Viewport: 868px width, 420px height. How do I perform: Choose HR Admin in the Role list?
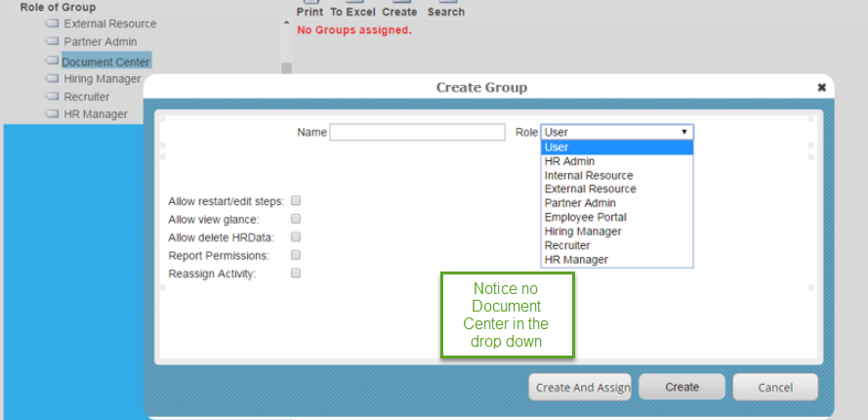point(617,161)
